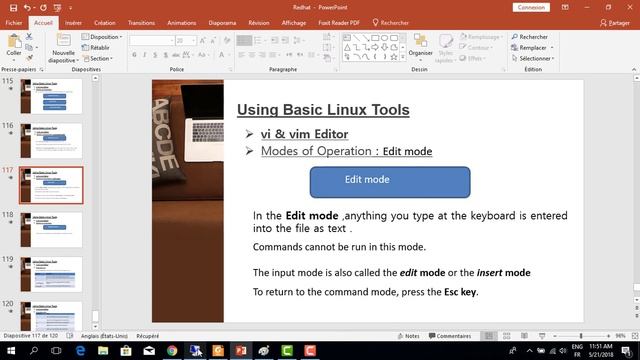The width and height of the screenshot is (640, 360).
Task: Toggle underline formatting (S)
Action: click(155, 55)
